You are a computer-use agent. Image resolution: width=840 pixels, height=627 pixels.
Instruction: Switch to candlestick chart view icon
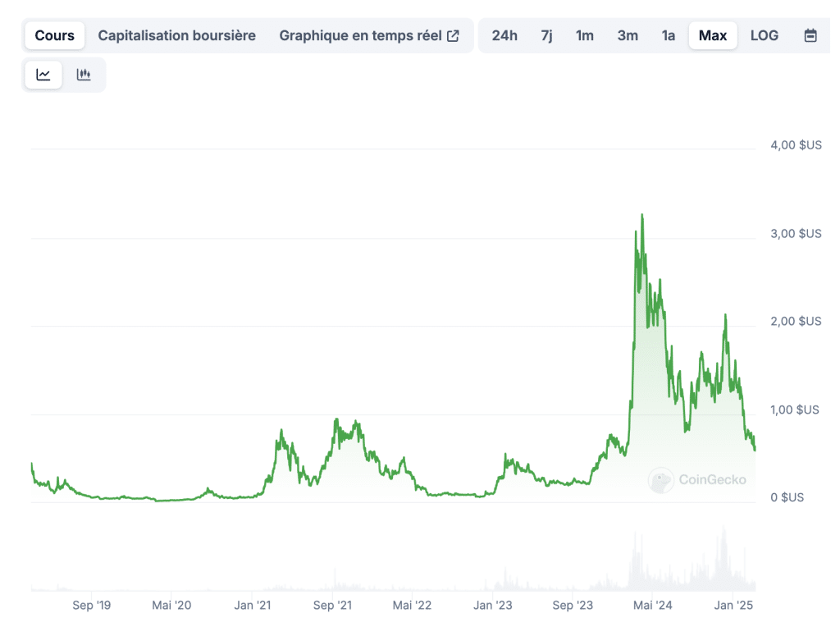[x=84, y=75]
